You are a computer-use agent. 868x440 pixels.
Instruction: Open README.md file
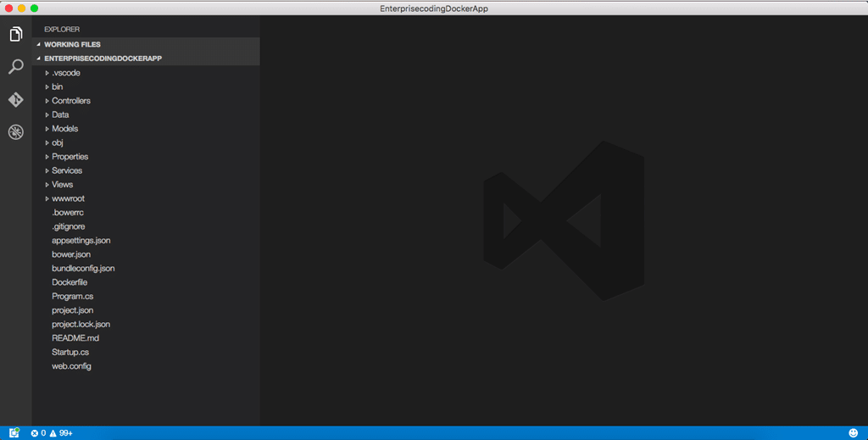pos(75,337)
